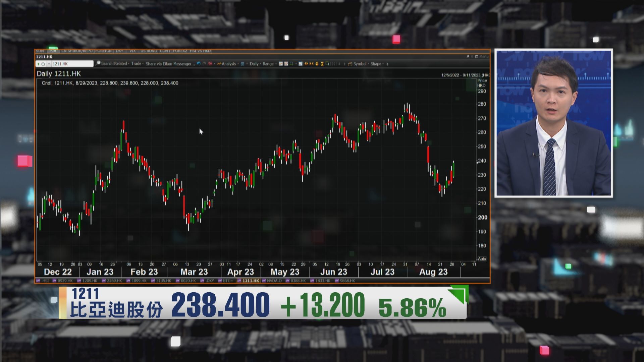Expand the Related dropdown
Viewport: 644px width, 362px height.
(x=121, y=64)
